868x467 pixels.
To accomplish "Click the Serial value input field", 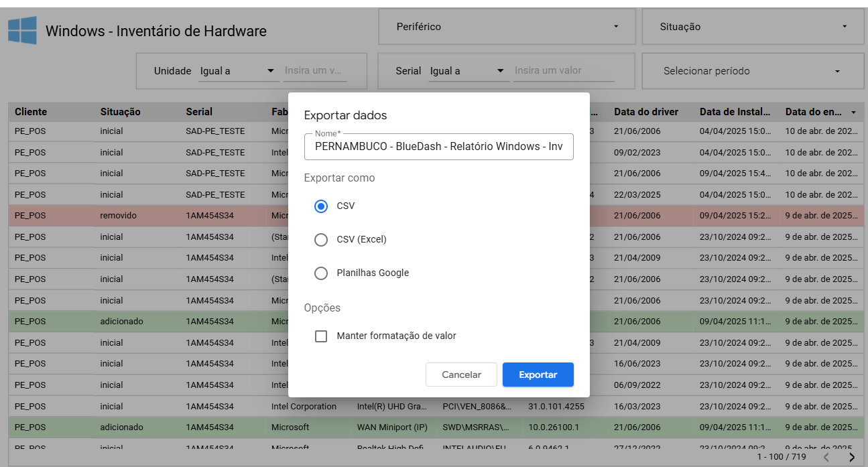I will click(x=563, y=71).
